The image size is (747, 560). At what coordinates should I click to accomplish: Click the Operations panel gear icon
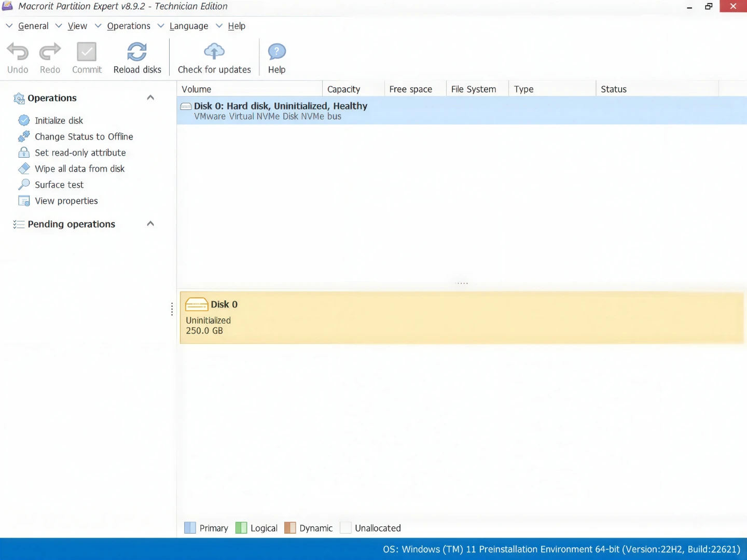point(19,99)
